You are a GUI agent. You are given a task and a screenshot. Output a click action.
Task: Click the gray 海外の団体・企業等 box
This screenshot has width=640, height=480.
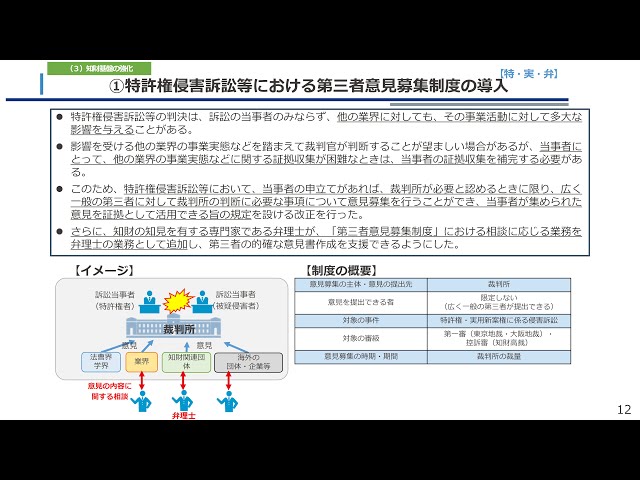(x=249, y=362)
